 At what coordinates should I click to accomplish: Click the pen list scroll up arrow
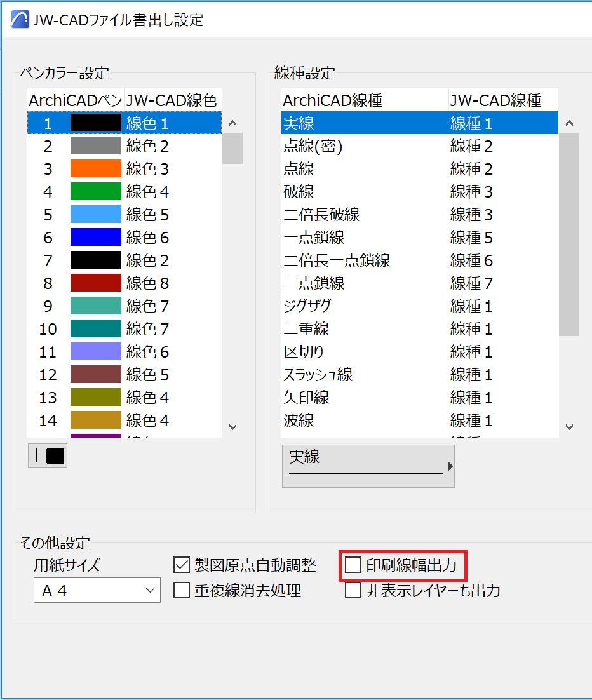click(x=232, y=123)
